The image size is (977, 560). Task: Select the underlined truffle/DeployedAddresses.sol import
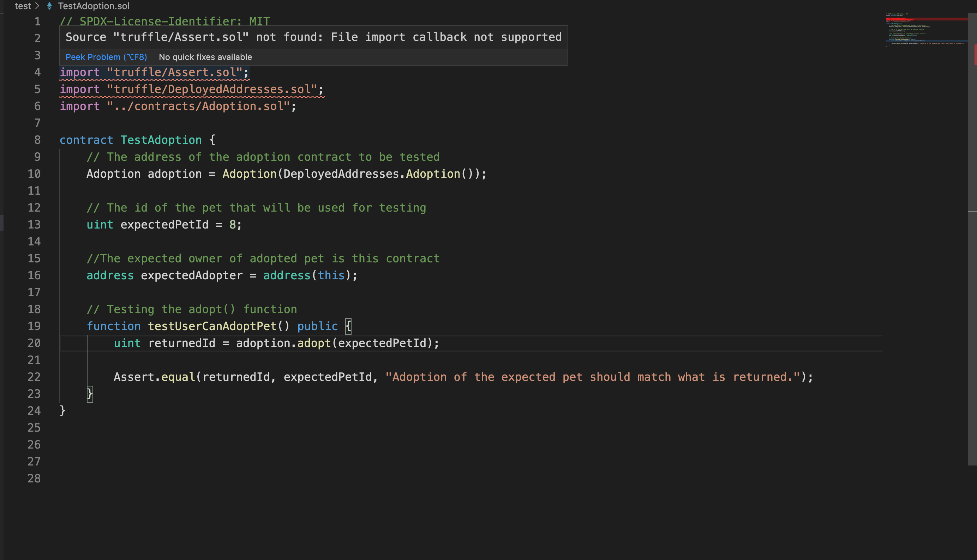tap(192, 89)
